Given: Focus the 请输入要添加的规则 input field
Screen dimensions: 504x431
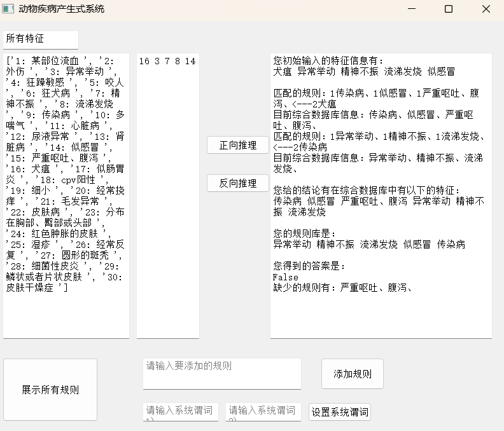Looking at the screenshot, I should (222, 374).
